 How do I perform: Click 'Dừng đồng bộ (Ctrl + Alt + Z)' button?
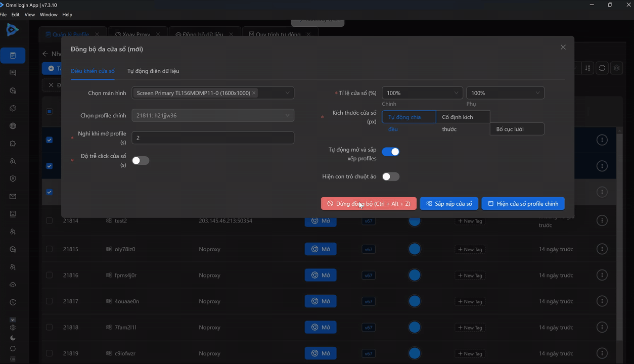coord(369,203)
